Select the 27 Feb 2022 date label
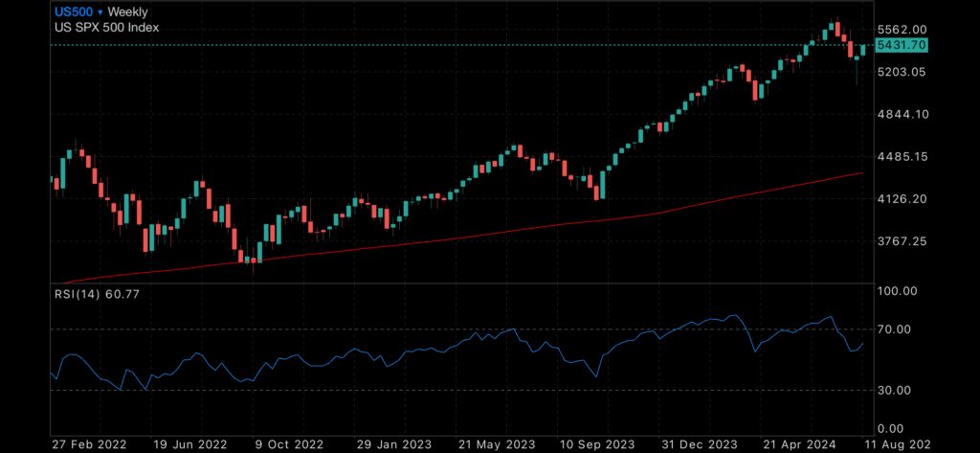The image size is (980, 453). (x=89, y=445)
